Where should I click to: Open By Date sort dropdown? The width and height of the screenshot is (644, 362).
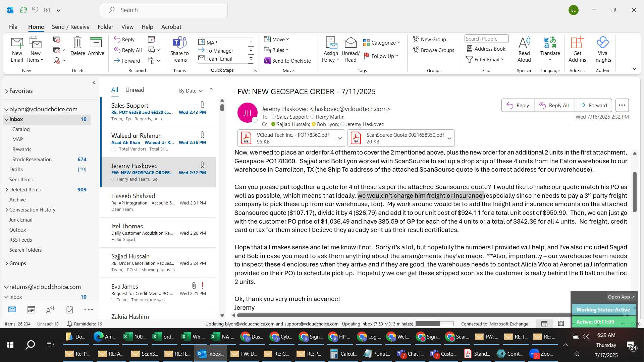tap(191, 90)
